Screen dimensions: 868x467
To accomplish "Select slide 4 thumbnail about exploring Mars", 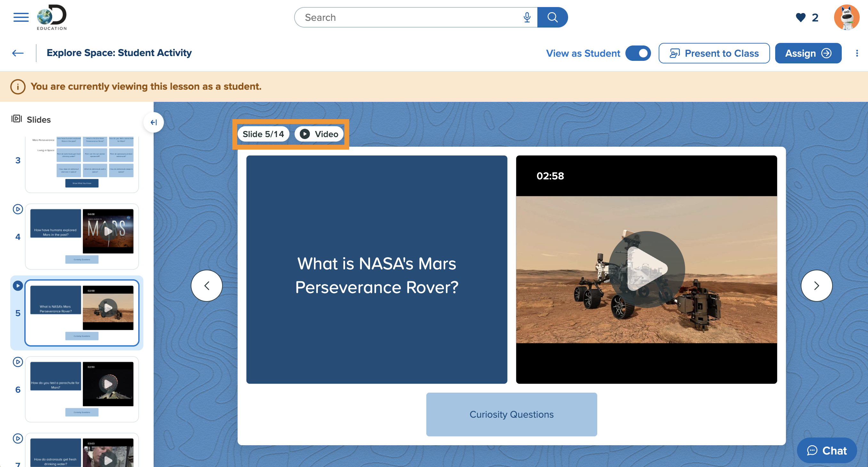I will (82, 236).
